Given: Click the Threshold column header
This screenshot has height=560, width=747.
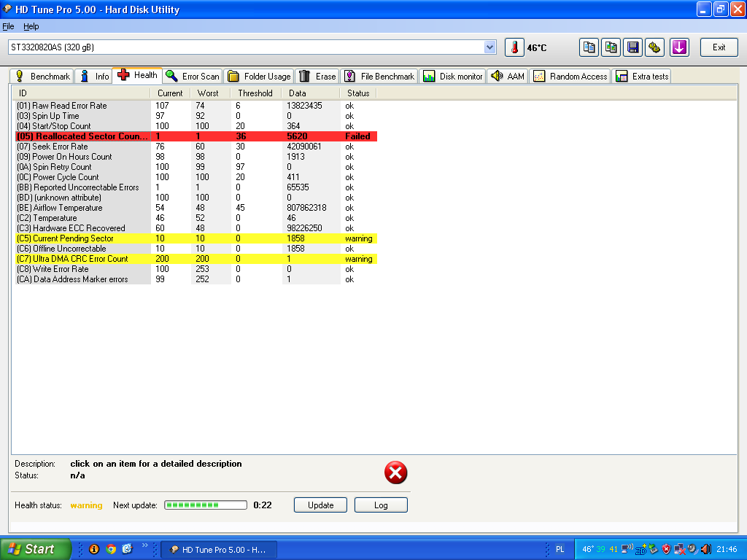Looking at the screenshot, I should (x=256, y=93).
